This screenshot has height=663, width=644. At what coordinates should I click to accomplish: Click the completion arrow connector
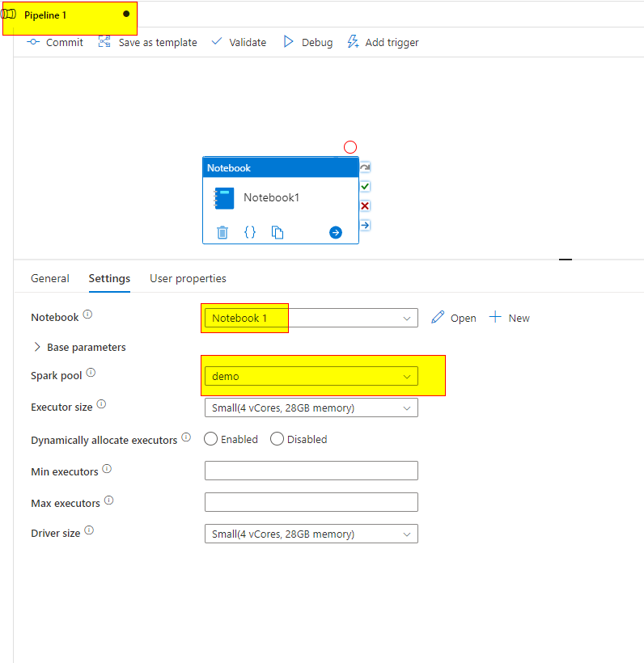click(x=365, y=225)
